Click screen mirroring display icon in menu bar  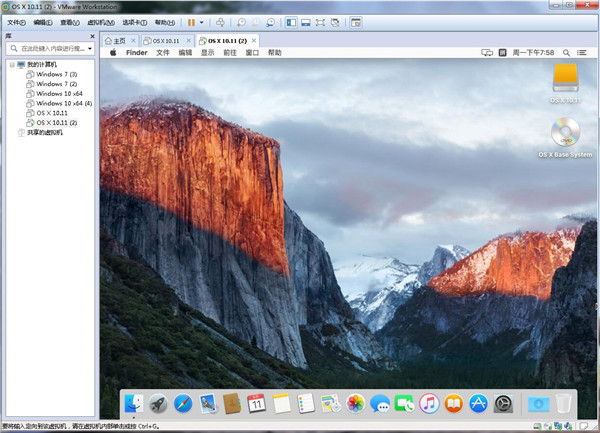click(x=487, y=53)
